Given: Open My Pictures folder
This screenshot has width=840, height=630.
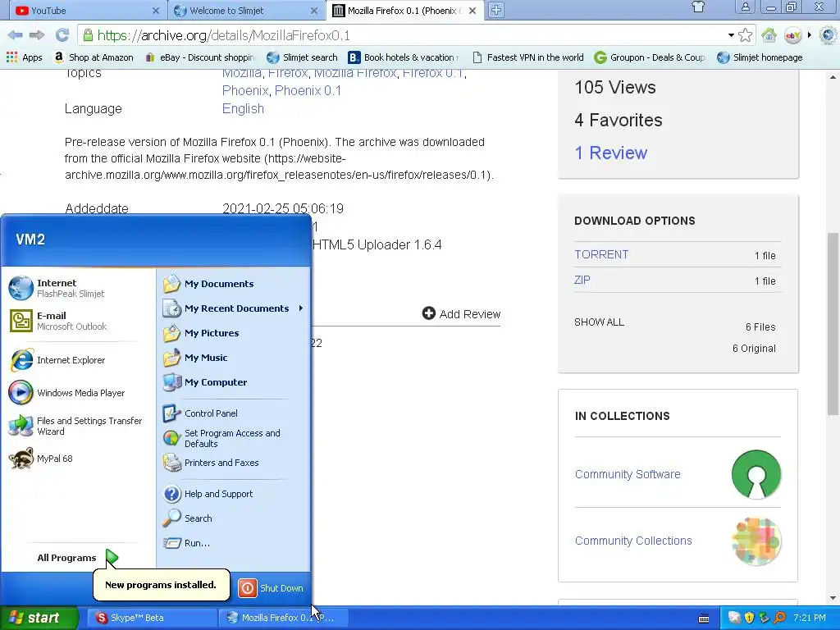Looking at the screenshot, I should [x=234, y=333].
